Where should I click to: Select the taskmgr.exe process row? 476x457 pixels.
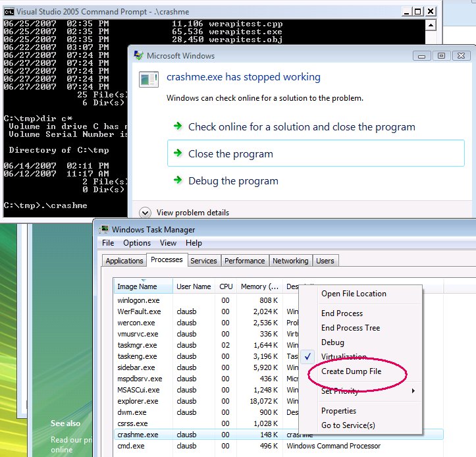[x=207, y=345]
